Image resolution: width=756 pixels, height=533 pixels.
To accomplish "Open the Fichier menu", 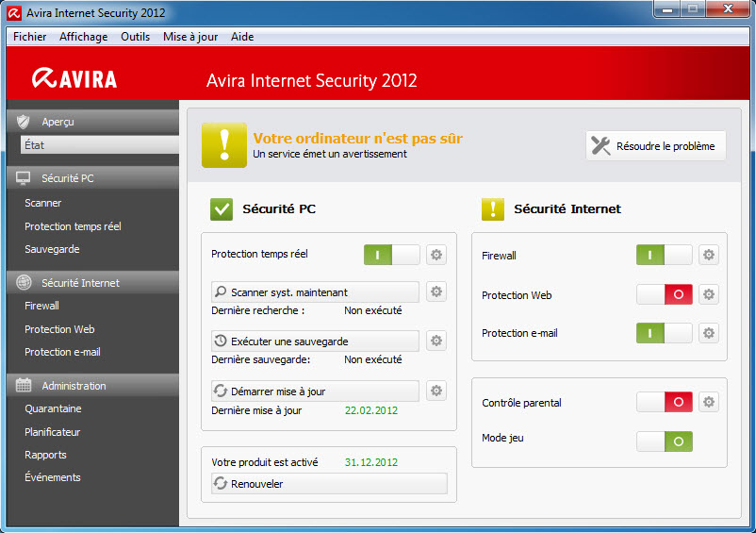I will 30,37.
